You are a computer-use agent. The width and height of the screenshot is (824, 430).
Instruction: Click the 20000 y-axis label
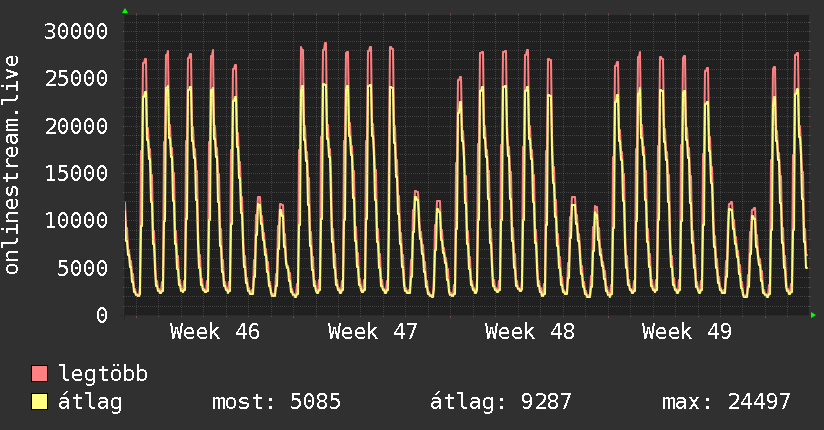[77, 126]
